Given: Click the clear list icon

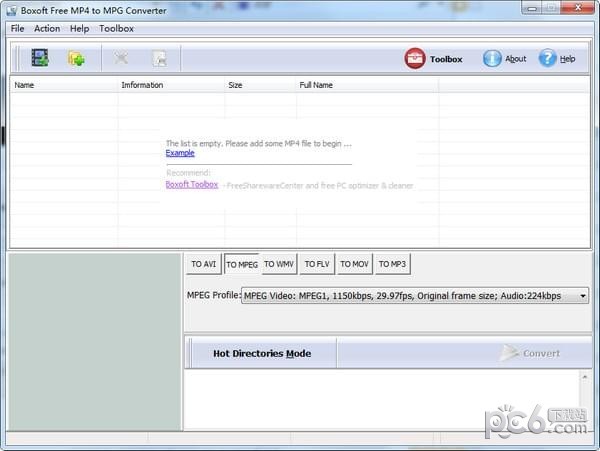Looking at the screenshot, I should tap(160, 59).
